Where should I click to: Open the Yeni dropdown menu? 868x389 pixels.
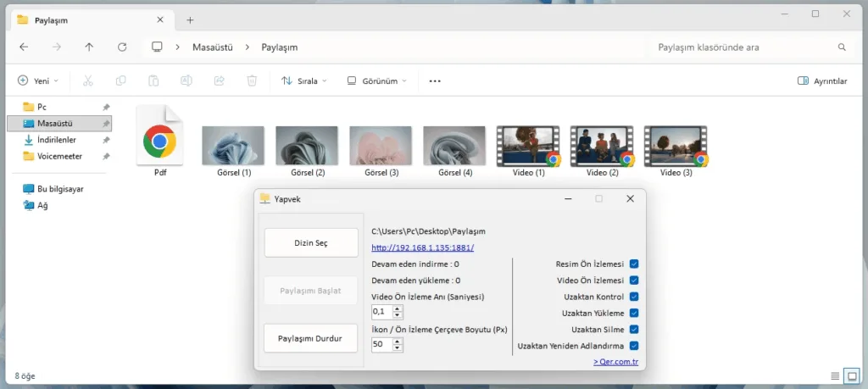pyautogui.click(x=38, y=81)
